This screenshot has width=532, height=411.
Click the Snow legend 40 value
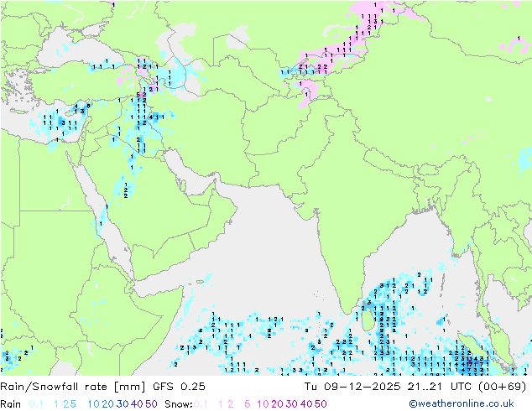306,404
